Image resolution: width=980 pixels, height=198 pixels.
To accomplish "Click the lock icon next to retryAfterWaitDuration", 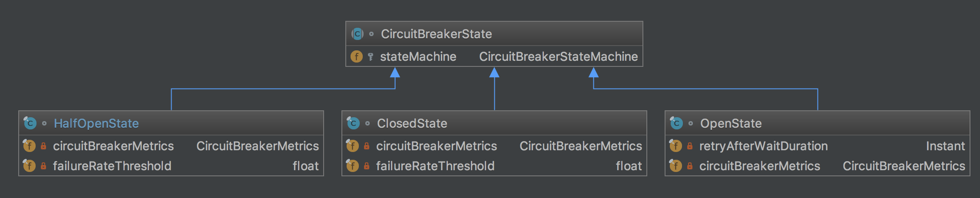I will click(690, 146).
